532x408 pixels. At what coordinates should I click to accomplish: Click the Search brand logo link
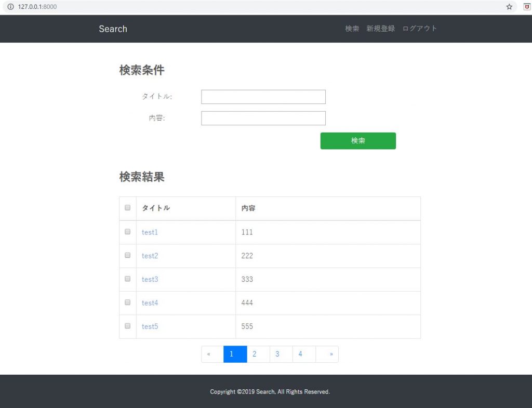113,29
